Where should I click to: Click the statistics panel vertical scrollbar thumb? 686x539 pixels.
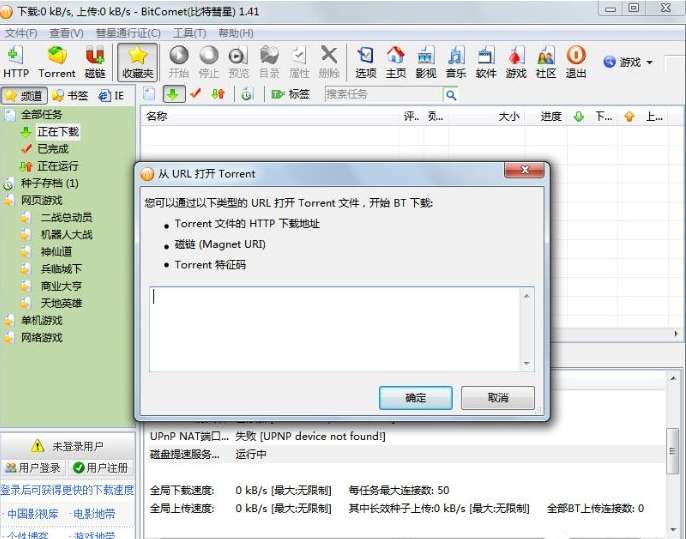672,451
